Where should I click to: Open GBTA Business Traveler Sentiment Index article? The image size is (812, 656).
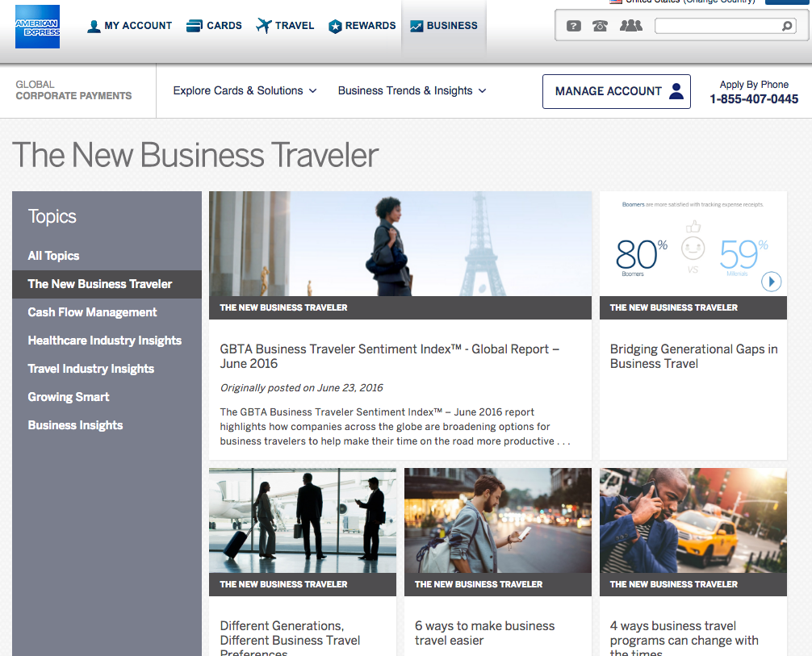coord(389,356)
